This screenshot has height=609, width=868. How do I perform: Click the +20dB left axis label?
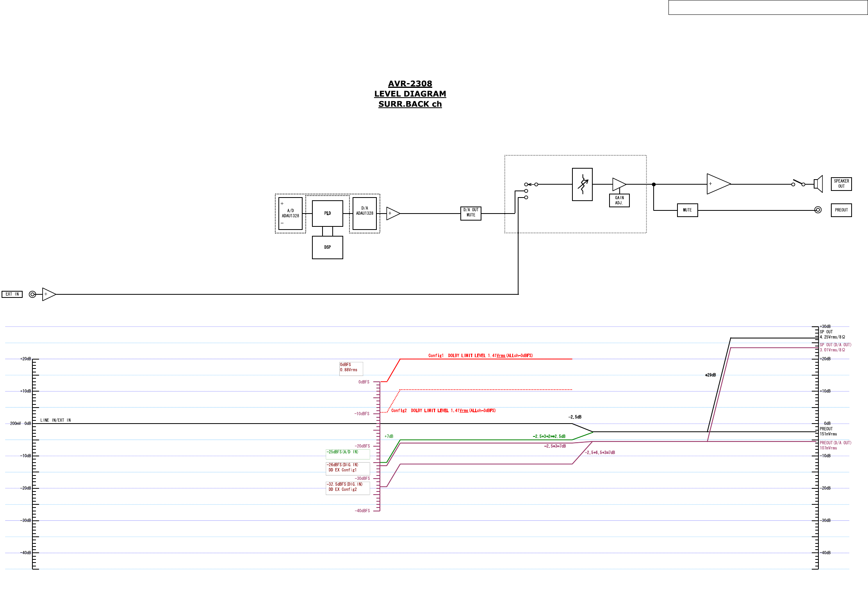click(x=25, y=359)
